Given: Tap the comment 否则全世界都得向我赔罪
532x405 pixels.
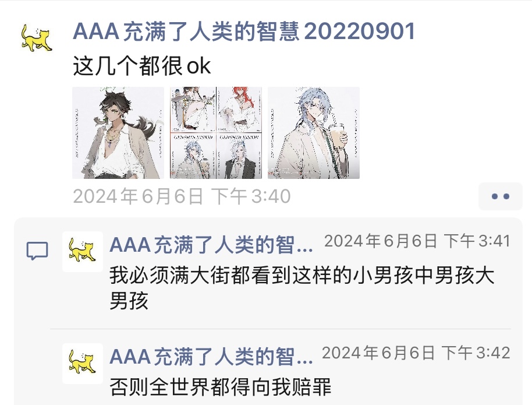Looking at the screenshot, I should click(220, 387).
